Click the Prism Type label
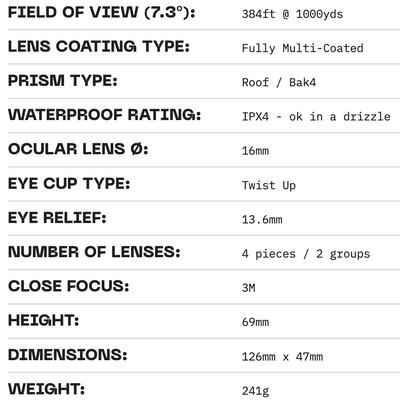The width and height of the screenshot is (400, 400). 63,81
